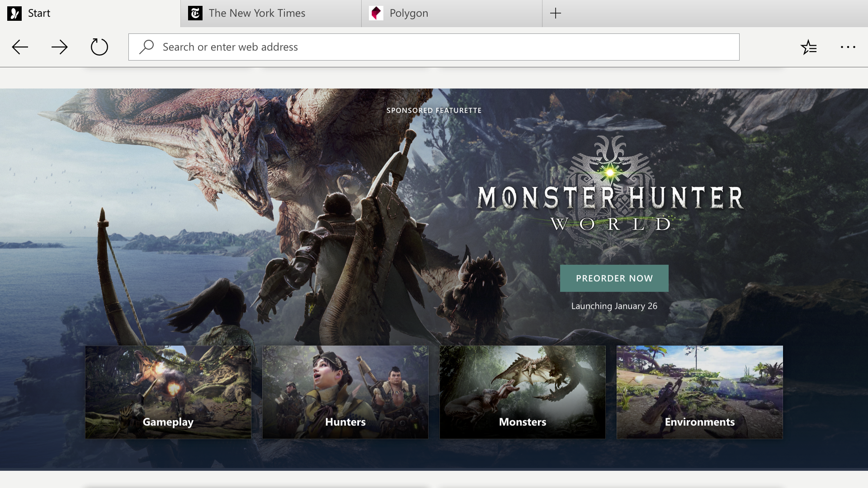Open the Gameplay thumbnail card
Screen dimensions: 868x488
pos(168,392)
